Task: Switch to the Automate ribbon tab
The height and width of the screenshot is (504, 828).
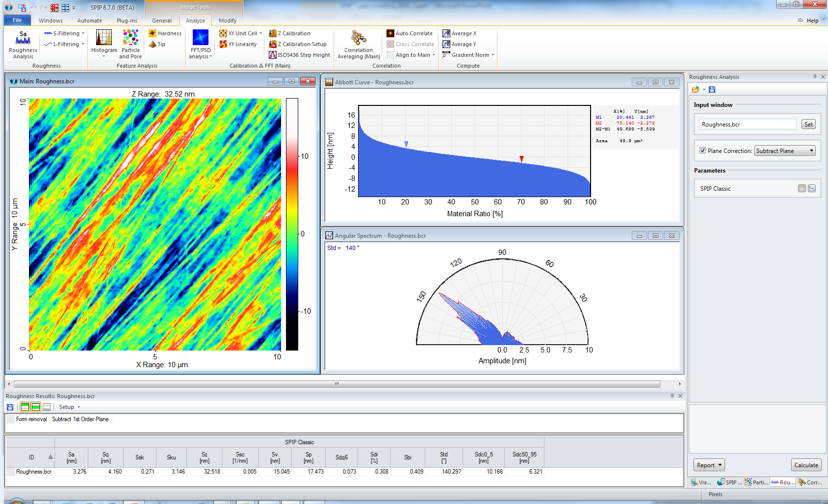Action: pyautogui.click(x=90, y=21)
